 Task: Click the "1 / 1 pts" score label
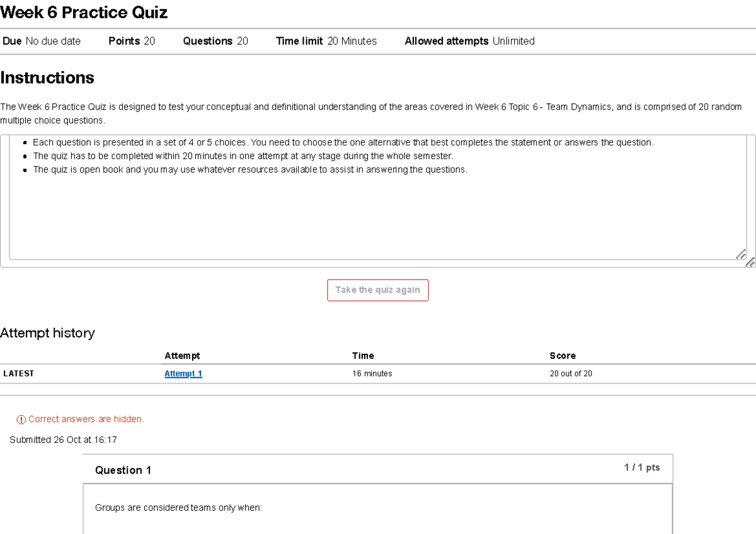click(642, 467)
